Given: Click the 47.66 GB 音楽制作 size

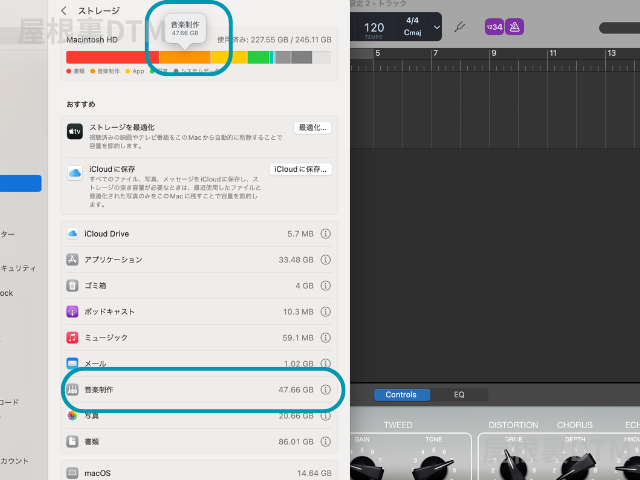Looking at the screenshot, I should click(x=296, y=390).
